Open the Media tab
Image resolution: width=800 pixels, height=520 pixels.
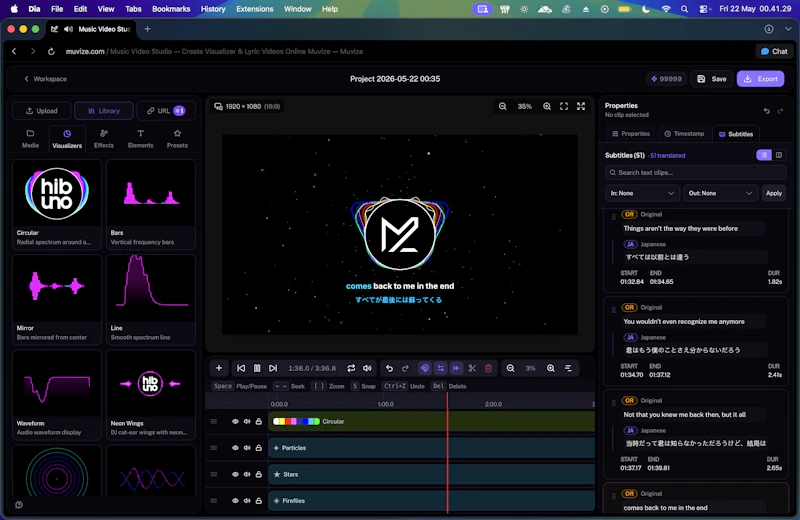tap(30, 139)
